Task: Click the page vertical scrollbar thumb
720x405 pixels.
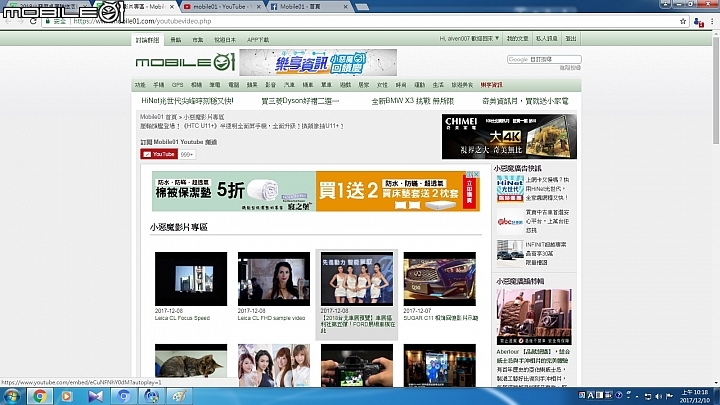Action: [x=716, y=90]
